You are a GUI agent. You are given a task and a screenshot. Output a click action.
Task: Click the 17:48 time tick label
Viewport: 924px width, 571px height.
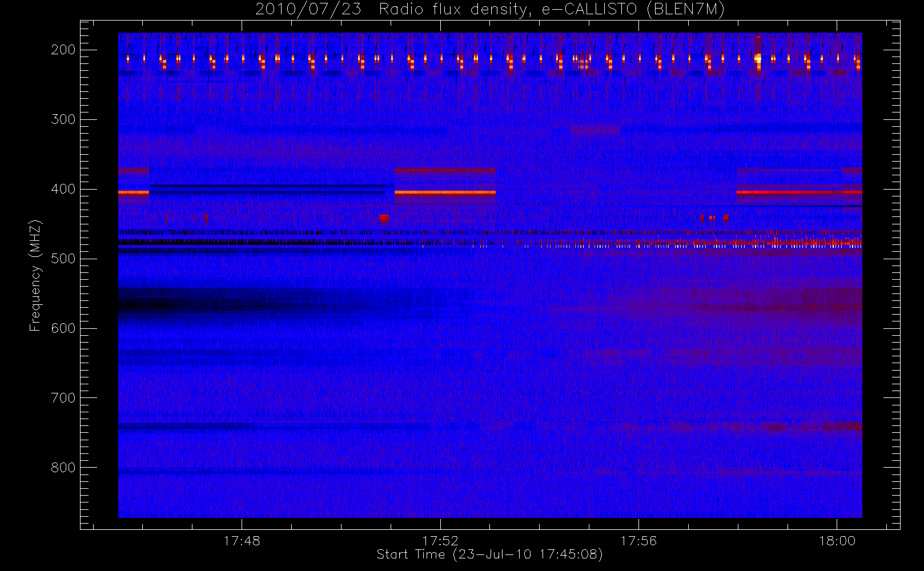tap(242, 541)
